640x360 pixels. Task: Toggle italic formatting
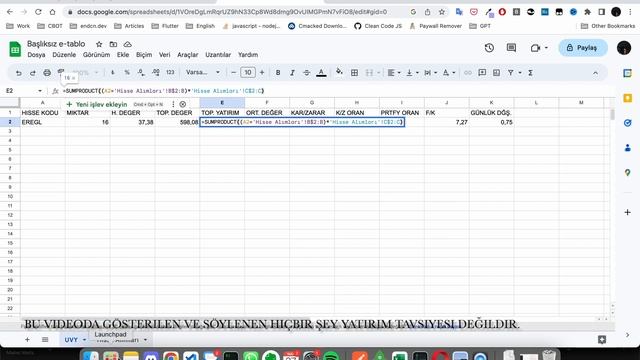pyautogui.click(x=292, y=73)
